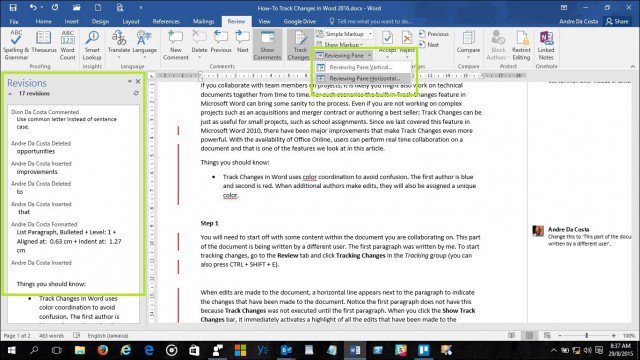The width and height of the screenshot is (640, 360).
Task: Click the 463 words status entry
Action: (x=51, y=336)
